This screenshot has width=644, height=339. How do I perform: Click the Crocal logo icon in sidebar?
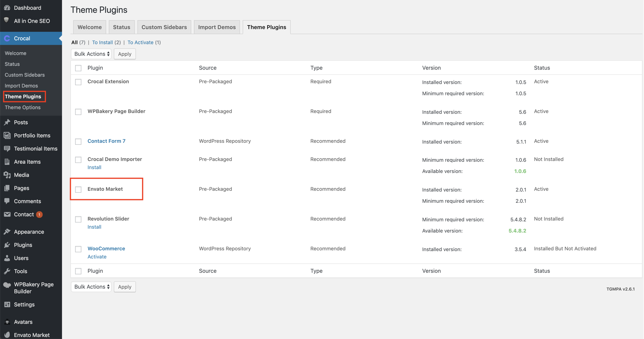click(x=7, y=38)
